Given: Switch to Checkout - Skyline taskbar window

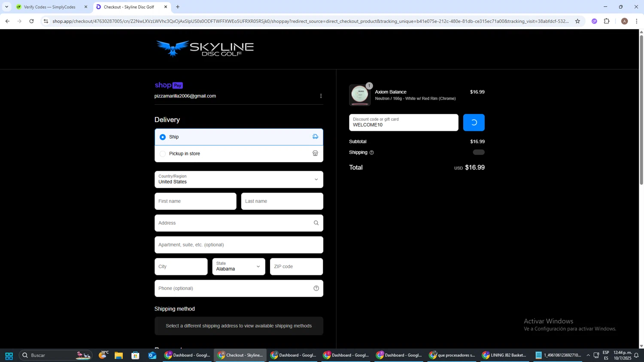Looking at the screenshot, I should [240, 355].
